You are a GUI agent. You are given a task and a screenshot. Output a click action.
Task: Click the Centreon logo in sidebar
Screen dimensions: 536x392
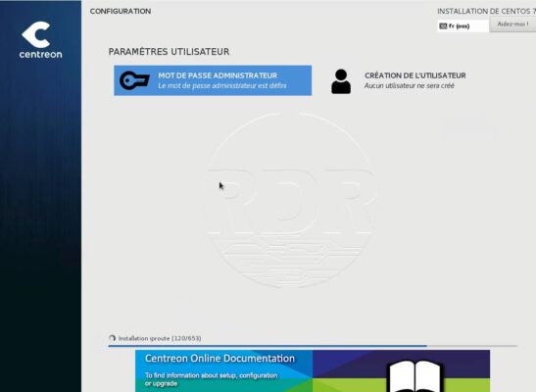pos(41,40)
